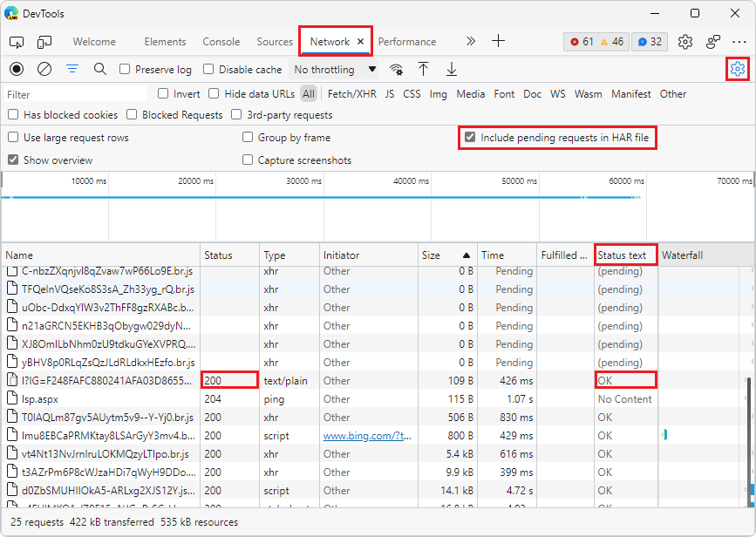
Task: Sort by Status column header
Action: [229, 255]
